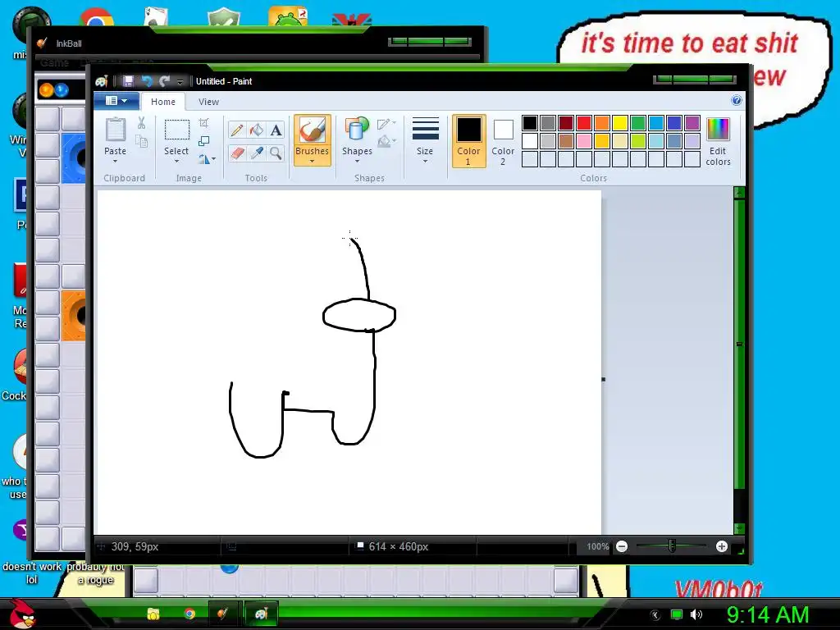840x630 pixels.
Task: Open the file explorer taskbar icon
Action: click(x=153, y=614)
